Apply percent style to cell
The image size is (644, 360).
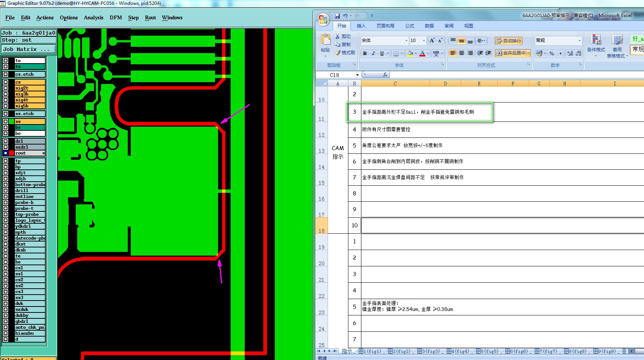point(552,53)
